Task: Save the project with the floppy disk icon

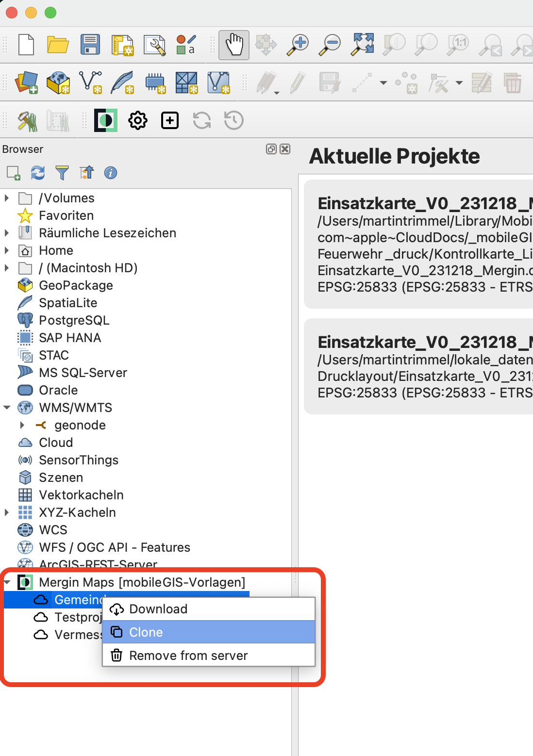Action: (x=90, y=45)
